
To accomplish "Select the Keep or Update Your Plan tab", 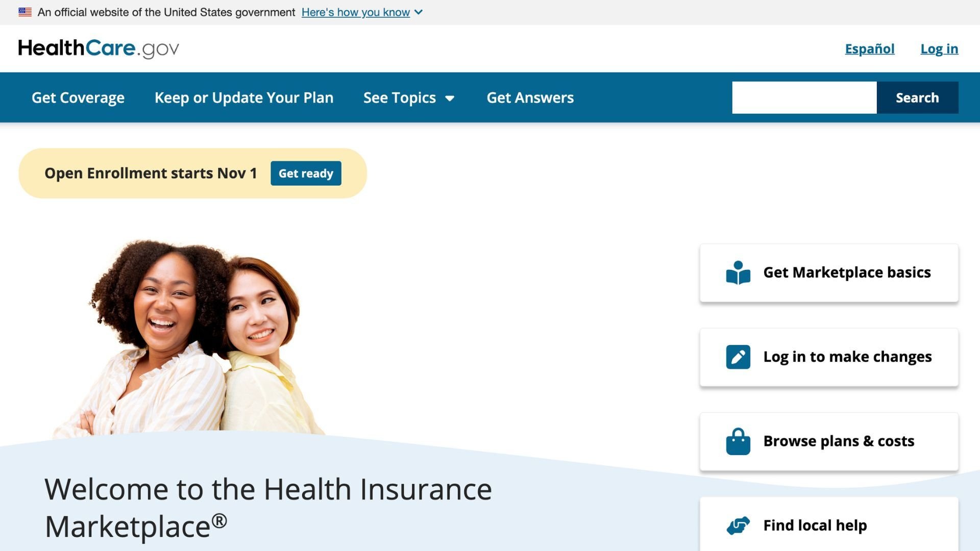I will (x=243, y=97).
